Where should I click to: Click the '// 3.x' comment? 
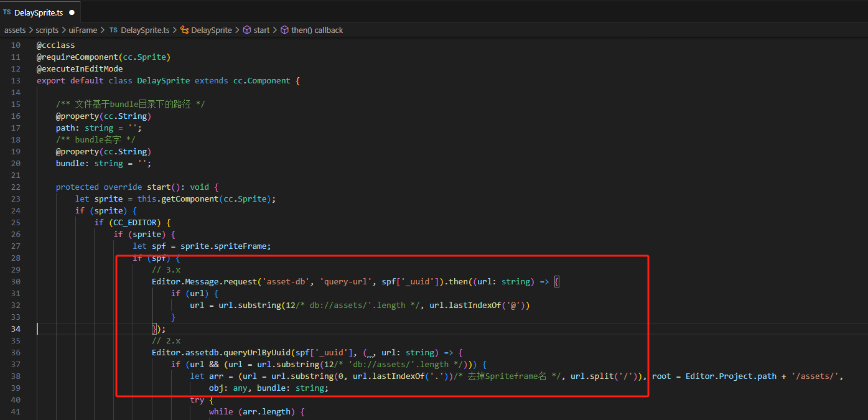[x=166, y=269]
